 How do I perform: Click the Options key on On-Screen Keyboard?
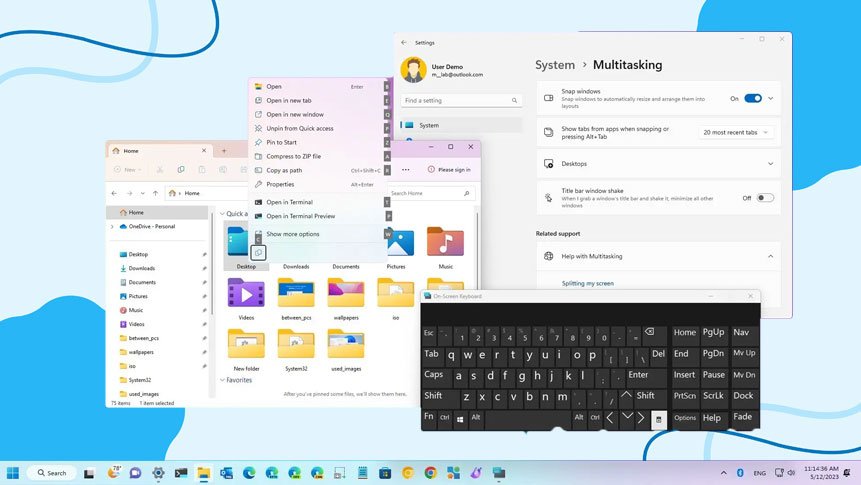coord(685,418)
